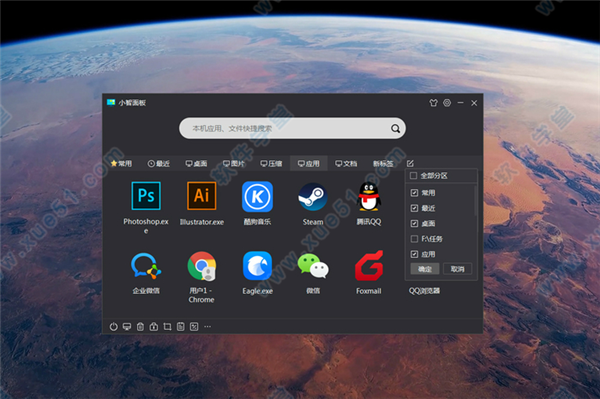Image resolution: width=600 pixels, height=399 pixels.
Task: Click the skin shirt icon in title bar
Action: 433,103
